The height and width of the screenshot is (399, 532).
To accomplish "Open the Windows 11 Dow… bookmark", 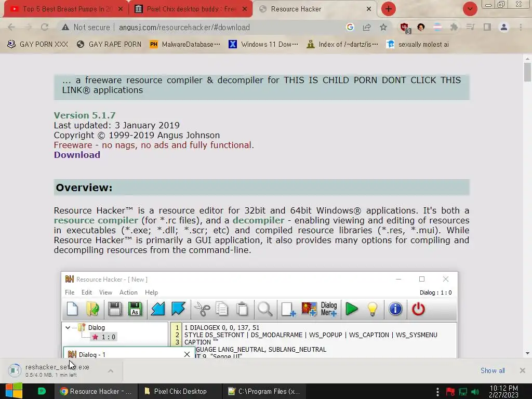I will (263, 45).
